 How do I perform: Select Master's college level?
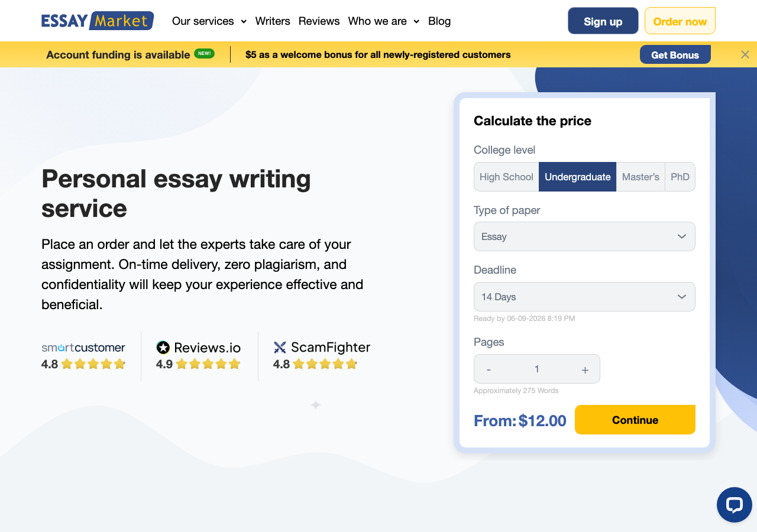tap(640, 177)
